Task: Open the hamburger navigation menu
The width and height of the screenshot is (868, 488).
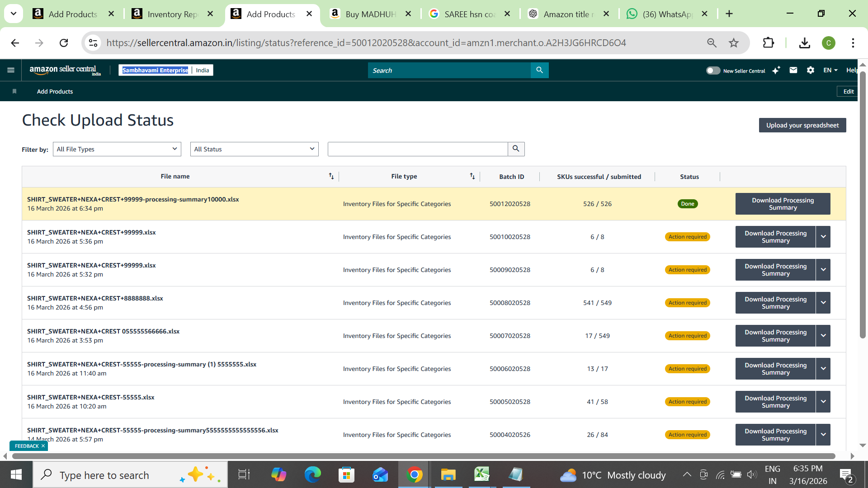Action: (11, 70)
